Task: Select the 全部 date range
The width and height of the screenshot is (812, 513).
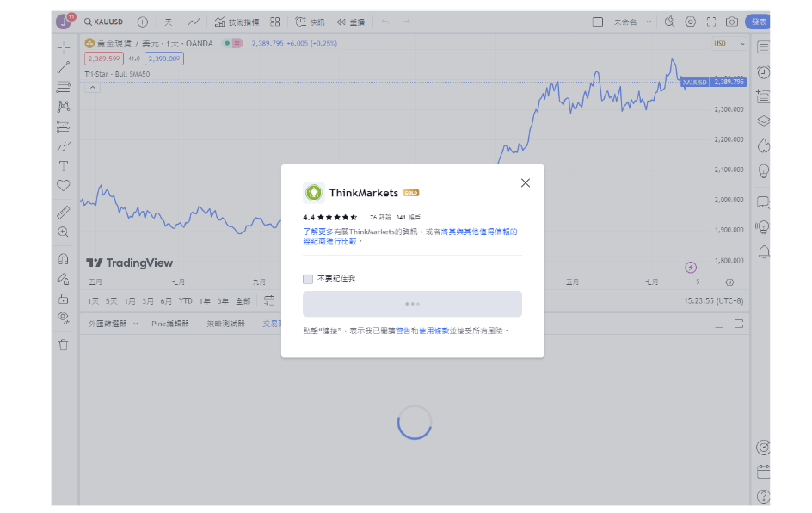Action: pyautogui.click(x=243, y=301)
